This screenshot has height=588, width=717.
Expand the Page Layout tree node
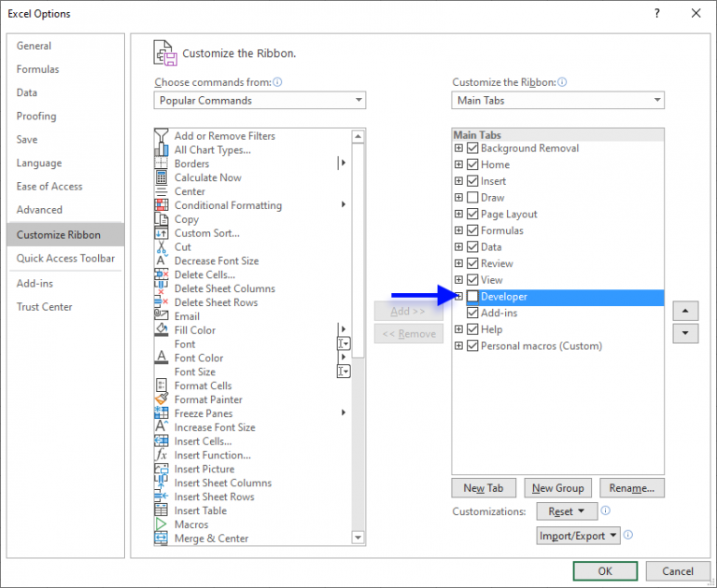coord(458,215)
